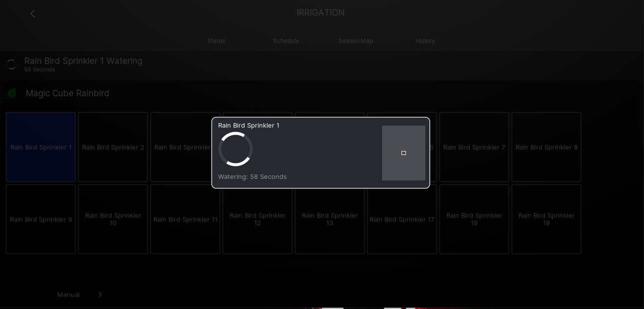Image resolution: width=644 pixels, height=309 pixels.
Task: Start Rain Bird Sprinkler 11 zone
Action: click(185, 219)
